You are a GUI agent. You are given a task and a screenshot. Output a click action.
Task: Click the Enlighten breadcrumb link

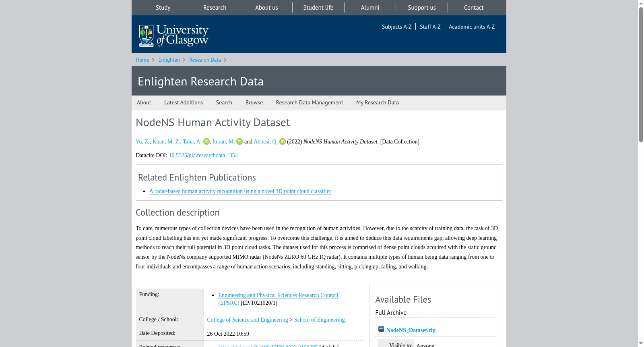(169, 60)
